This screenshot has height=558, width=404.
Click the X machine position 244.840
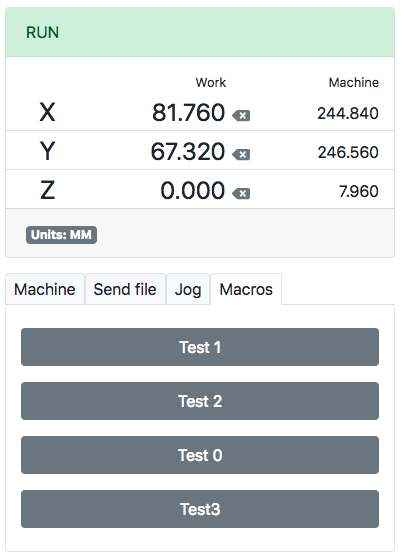348,114
